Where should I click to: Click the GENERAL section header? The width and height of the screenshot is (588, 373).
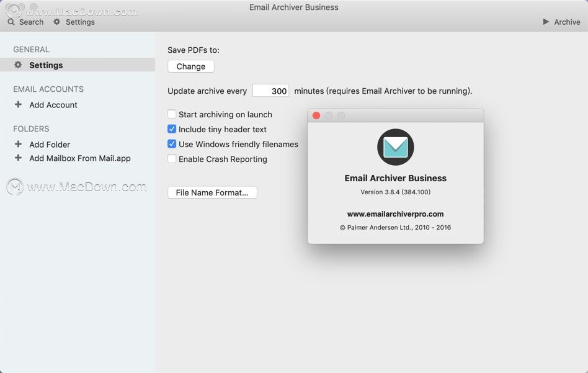point(31,50)
